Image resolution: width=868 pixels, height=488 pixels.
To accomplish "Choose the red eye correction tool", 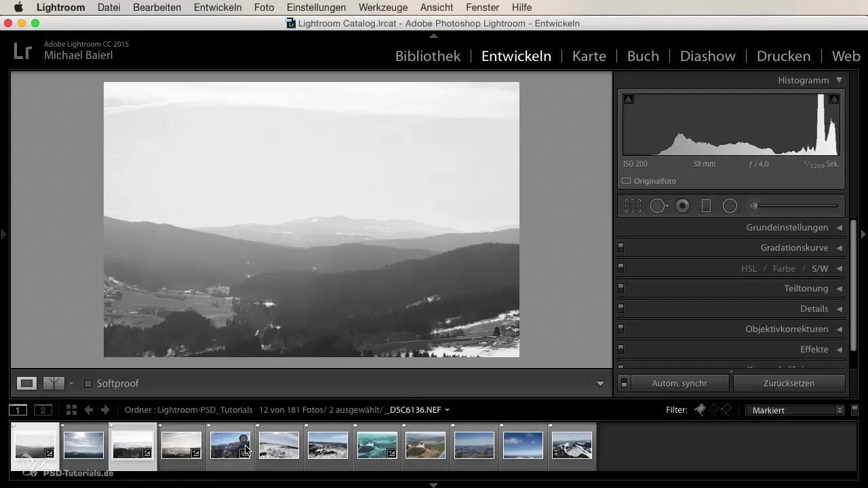I will [x=682, y=206].
